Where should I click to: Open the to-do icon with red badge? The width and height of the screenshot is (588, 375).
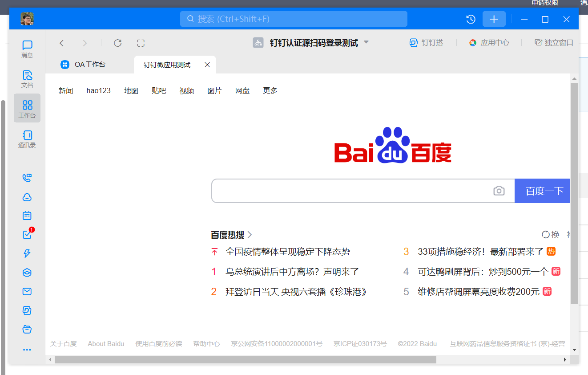pyautogui.click(x=27, y=235)
